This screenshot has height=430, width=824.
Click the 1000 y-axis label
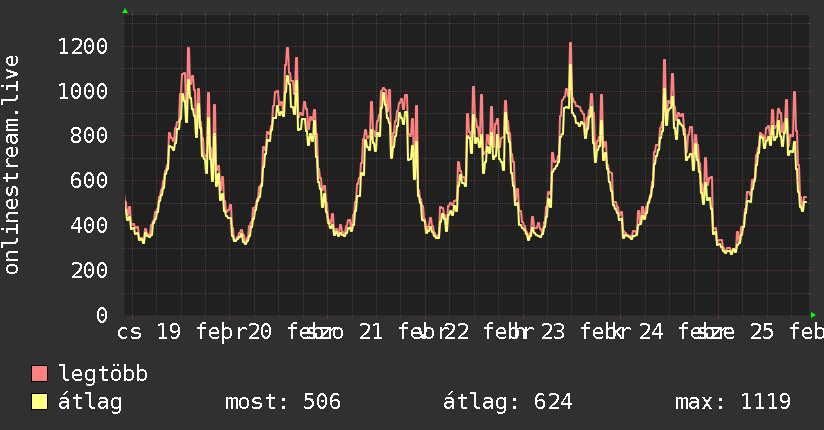point(83,91)
